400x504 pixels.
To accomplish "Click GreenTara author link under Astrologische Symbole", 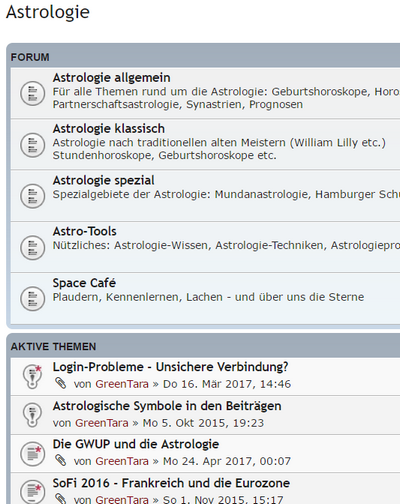I will click(x=102, y=423).
